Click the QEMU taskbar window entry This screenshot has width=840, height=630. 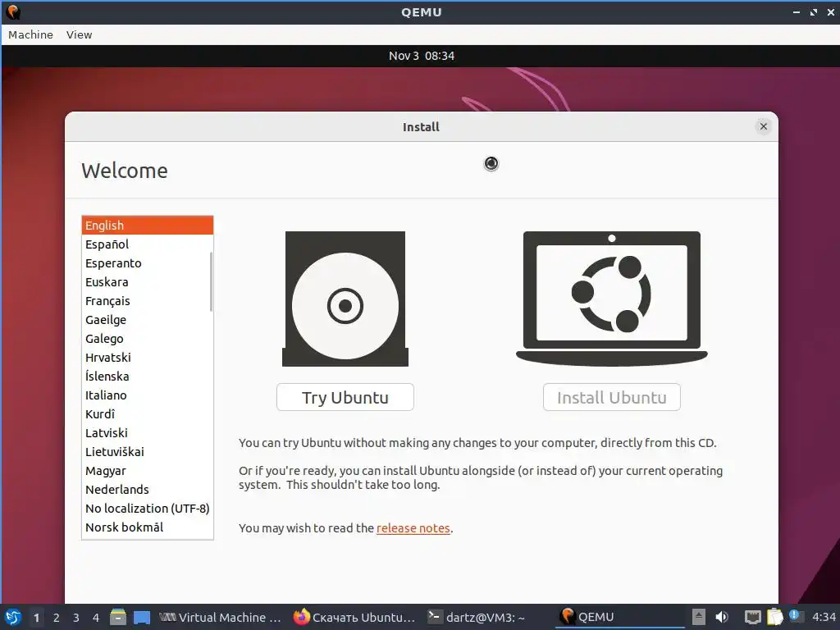pos(620,618)
